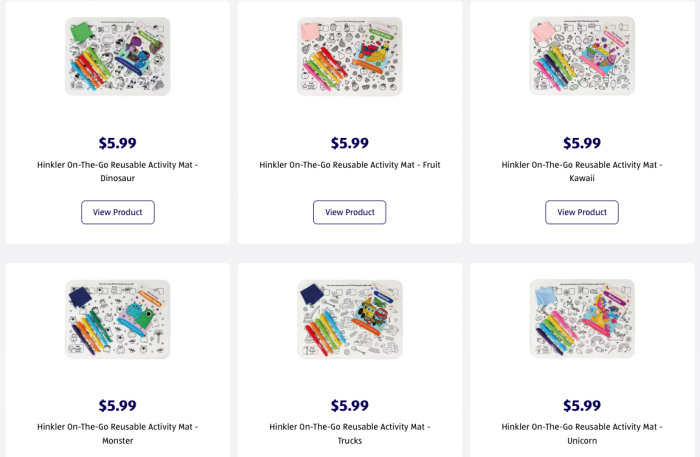The height and width of the screenshot is (457, 700).
Task: Open the Fruit activity mat product image
Action: 349,56
